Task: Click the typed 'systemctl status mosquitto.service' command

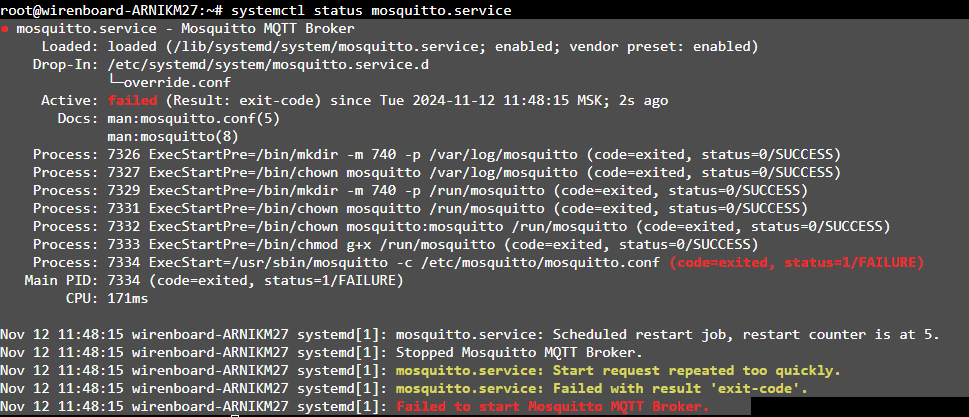Action: pos(371,10)
